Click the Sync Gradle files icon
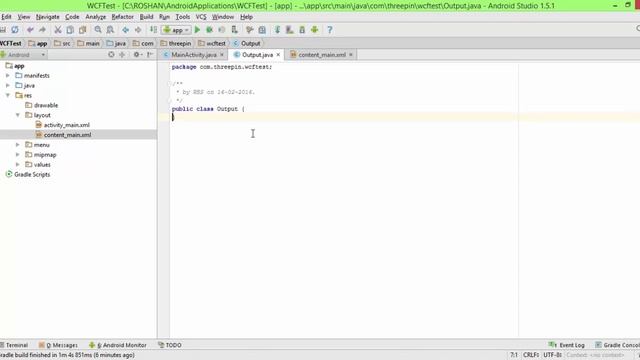This screenshot has height=360, width=640. 277,30
